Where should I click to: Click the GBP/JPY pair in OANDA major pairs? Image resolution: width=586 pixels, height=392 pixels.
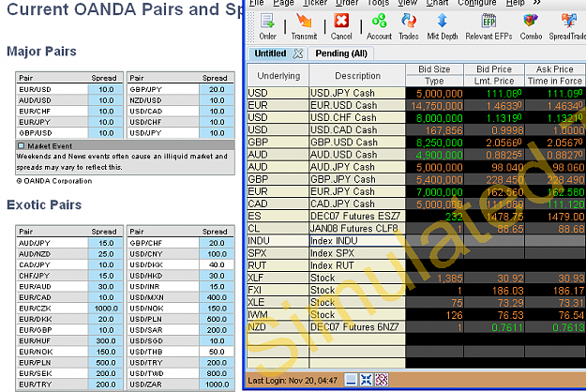[x=145, y=90]
